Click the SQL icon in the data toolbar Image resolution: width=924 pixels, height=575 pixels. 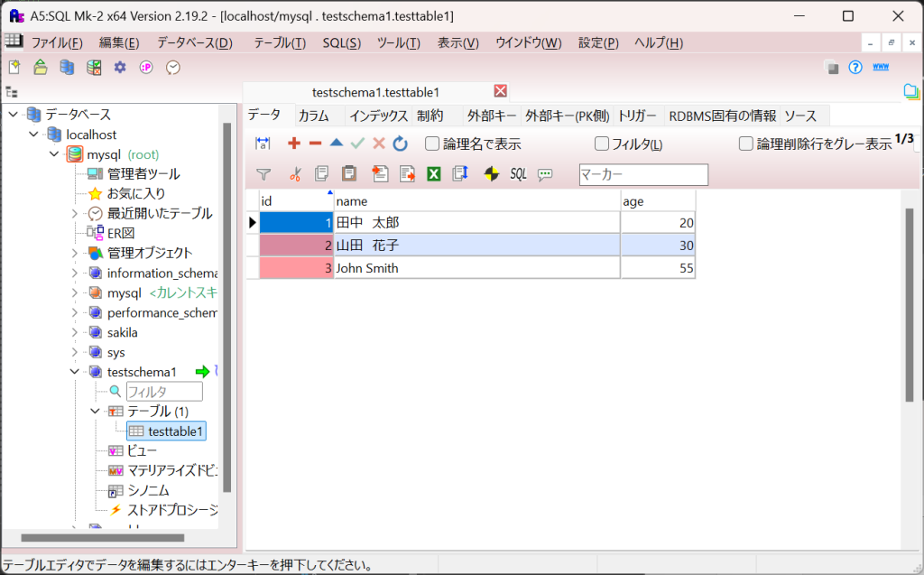[x=518, y=174]
